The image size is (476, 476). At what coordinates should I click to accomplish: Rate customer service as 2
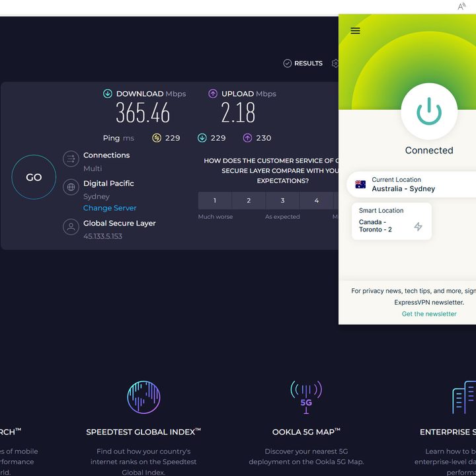point(249,200)
